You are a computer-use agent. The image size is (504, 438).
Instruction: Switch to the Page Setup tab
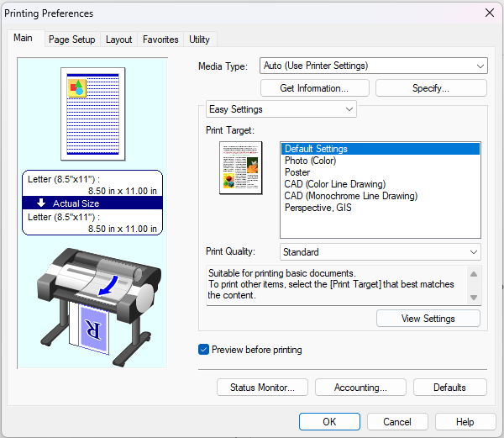tap(71, 40)
